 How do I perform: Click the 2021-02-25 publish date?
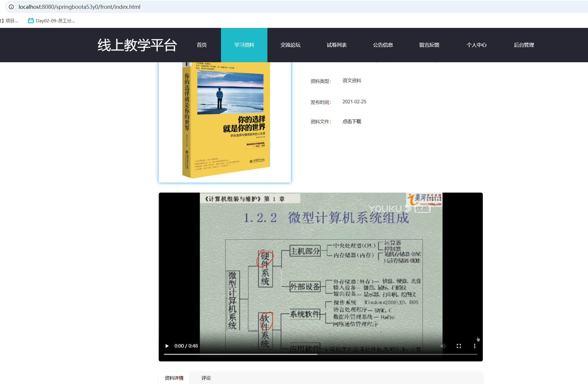click(354, 102)
